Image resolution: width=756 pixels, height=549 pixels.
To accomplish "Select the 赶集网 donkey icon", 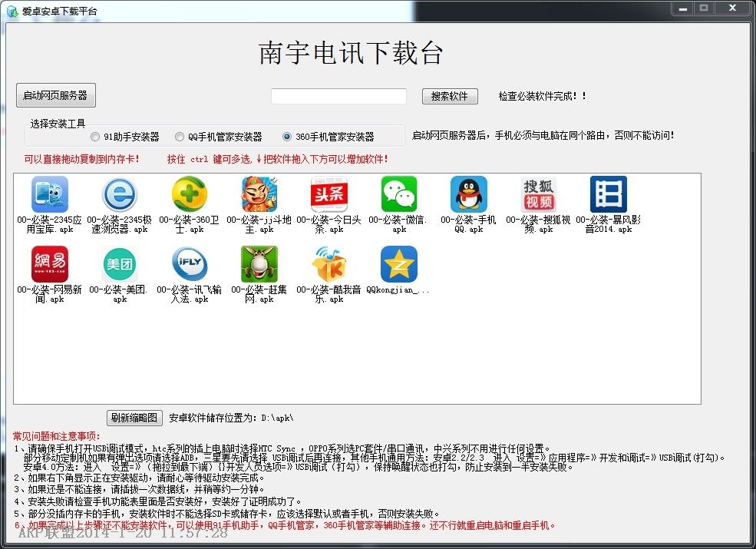I will pyautogui.click(x=259, y=264).
